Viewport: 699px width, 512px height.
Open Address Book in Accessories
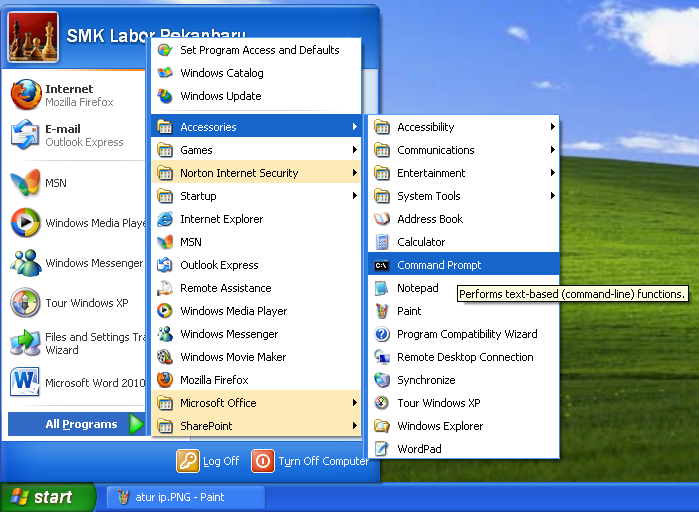coord(464,219)
